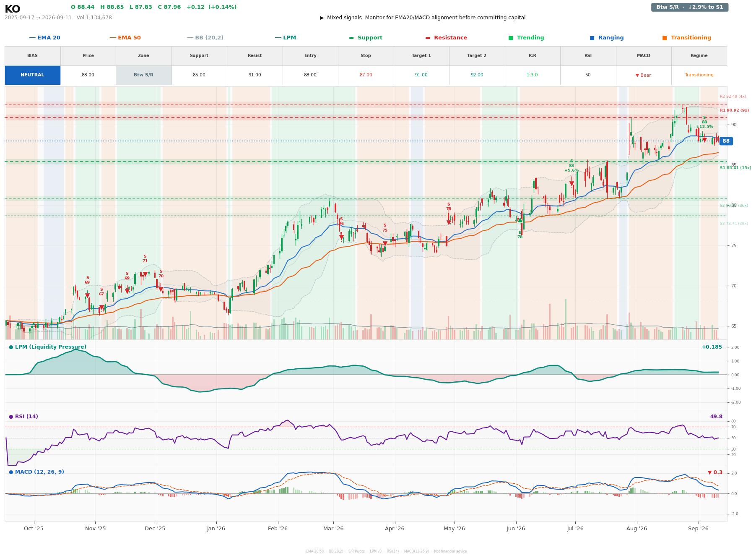This screenshot has height=558, width=756.
Task: Click the green Trending legend swatch
Action: pyautogui.click(x=511, y=38)
